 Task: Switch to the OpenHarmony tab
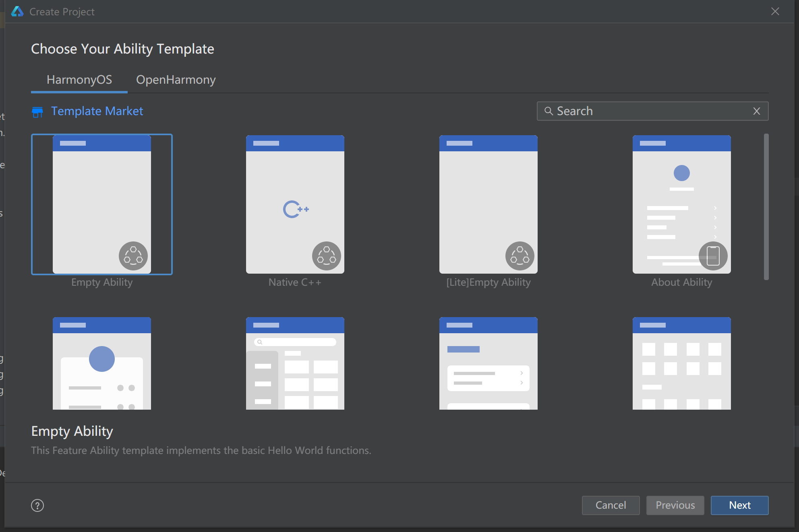tap(176, 80)
